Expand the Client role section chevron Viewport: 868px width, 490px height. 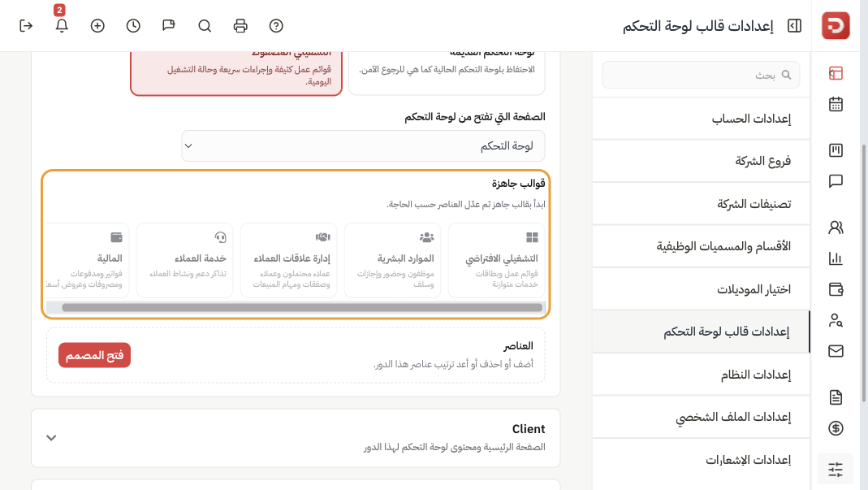click(51, 438)
